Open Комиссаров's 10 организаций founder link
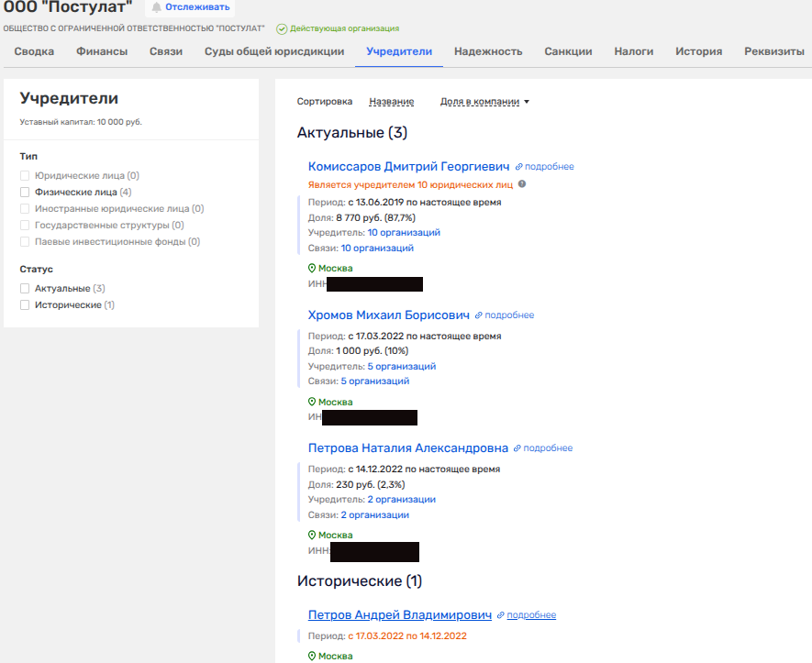The height and width of the screenshot is (663, 812). pyautogui.click(x=404, y=233)
